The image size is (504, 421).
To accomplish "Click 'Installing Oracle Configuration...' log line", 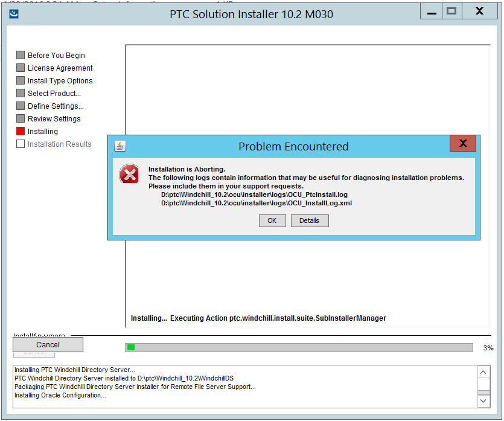I will 60,395.
